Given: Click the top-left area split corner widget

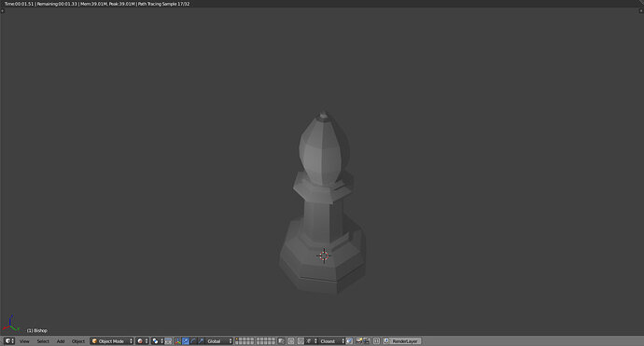Looking at the screenshot, I should coord(3,10).
